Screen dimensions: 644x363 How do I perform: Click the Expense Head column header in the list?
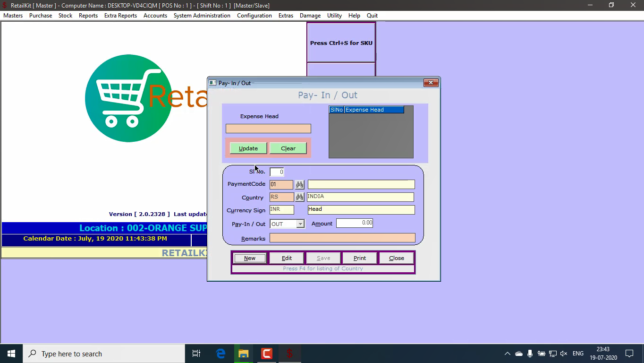coord(374,110)
